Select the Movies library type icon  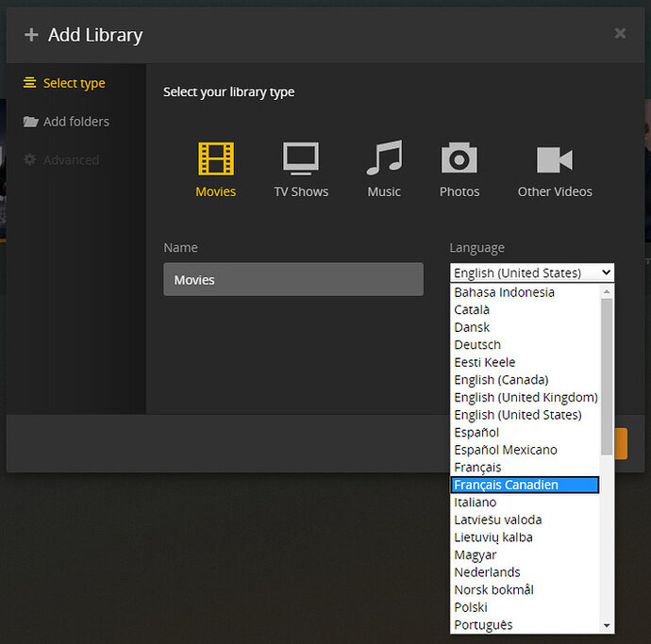tap(216, 158)
